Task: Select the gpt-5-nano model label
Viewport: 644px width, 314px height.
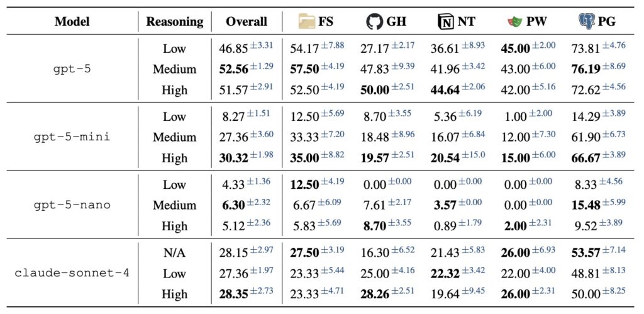Action: [x=71, y=205]
